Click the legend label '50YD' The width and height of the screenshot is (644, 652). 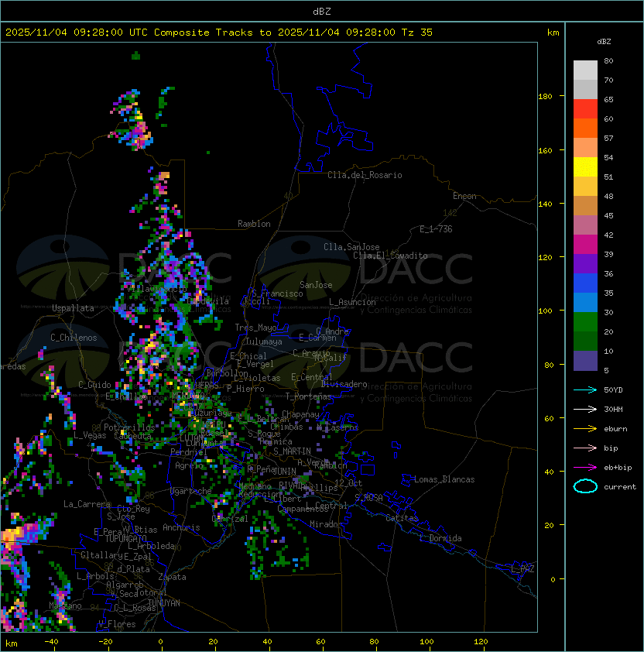[613, 389]
